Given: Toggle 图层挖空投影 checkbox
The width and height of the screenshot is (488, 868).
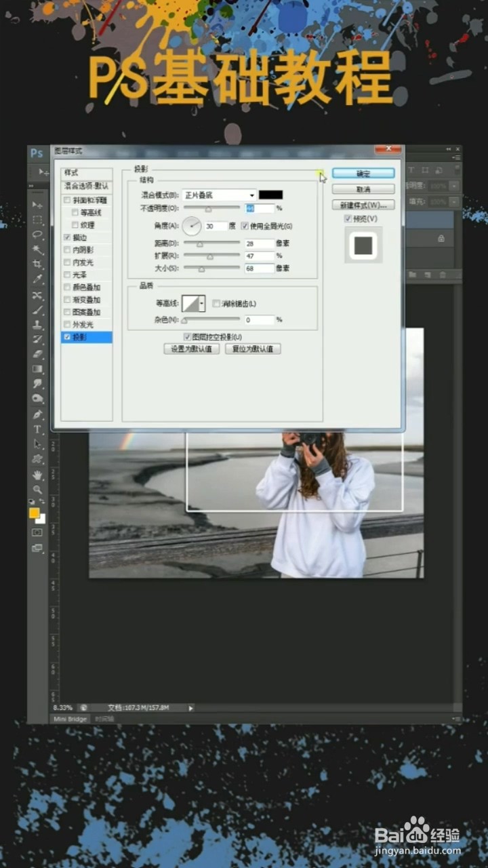Looking at the screenshot, I should coord(187,336).
